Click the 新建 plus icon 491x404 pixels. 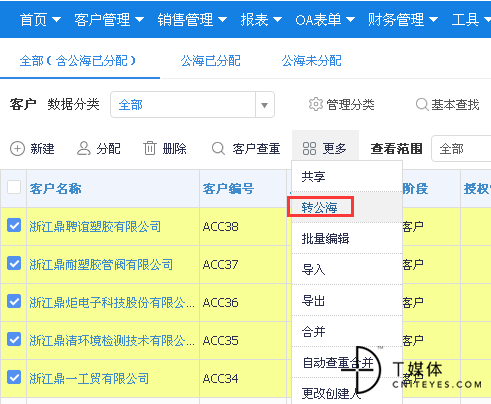pyautogui.click(x=17, y=149)
